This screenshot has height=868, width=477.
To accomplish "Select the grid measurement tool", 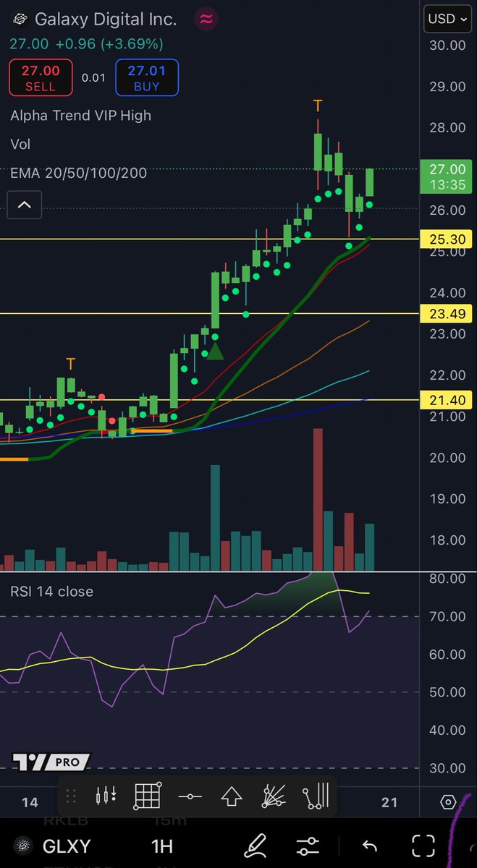I will (147, 796).
